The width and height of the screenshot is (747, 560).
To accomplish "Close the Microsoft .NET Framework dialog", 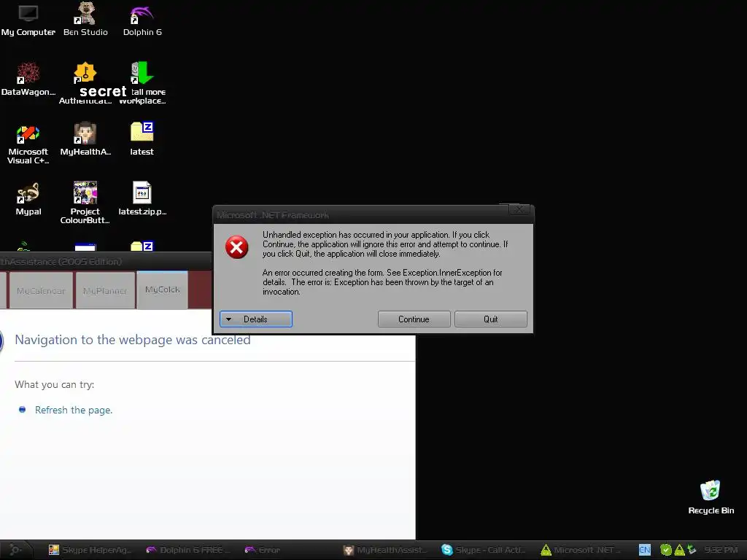I will click(519, 209).
